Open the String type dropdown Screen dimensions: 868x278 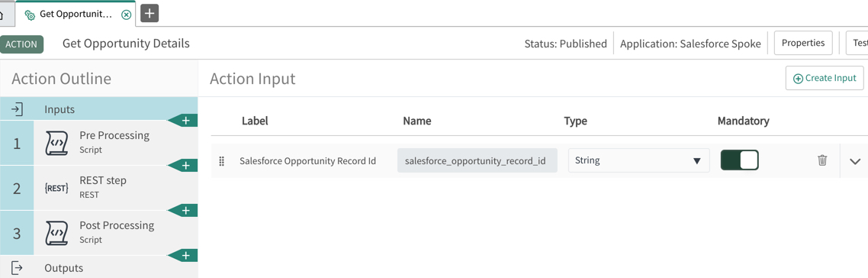[639, 160]
